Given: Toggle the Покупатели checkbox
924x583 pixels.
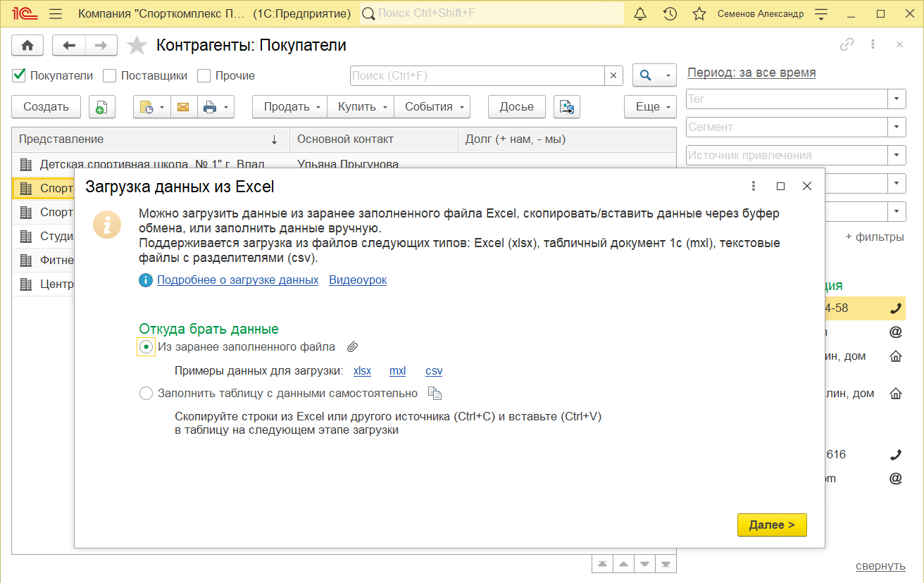Looking at the screenshot, I should click(x=20, y=75).
